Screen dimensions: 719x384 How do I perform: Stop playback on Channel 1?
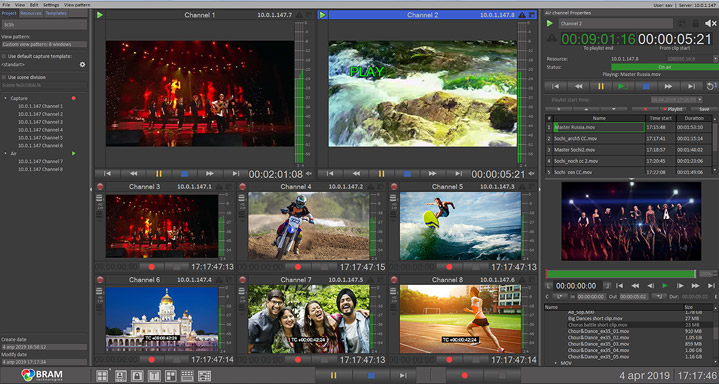184,173
